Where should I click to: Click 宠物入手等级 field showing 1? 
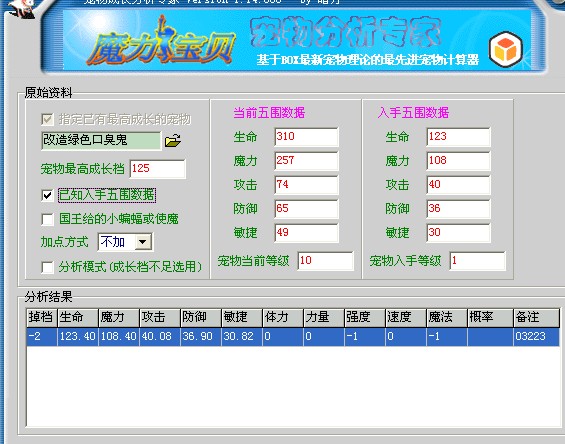478,261
